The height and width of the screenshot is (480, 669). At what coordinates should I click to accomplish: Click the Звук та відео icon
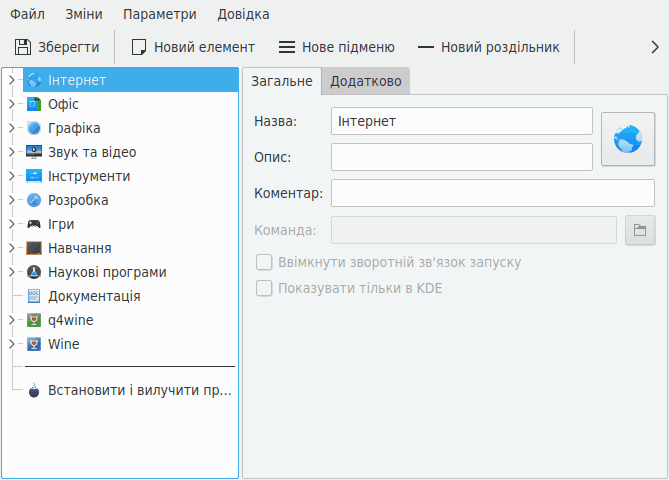[34, 152]
